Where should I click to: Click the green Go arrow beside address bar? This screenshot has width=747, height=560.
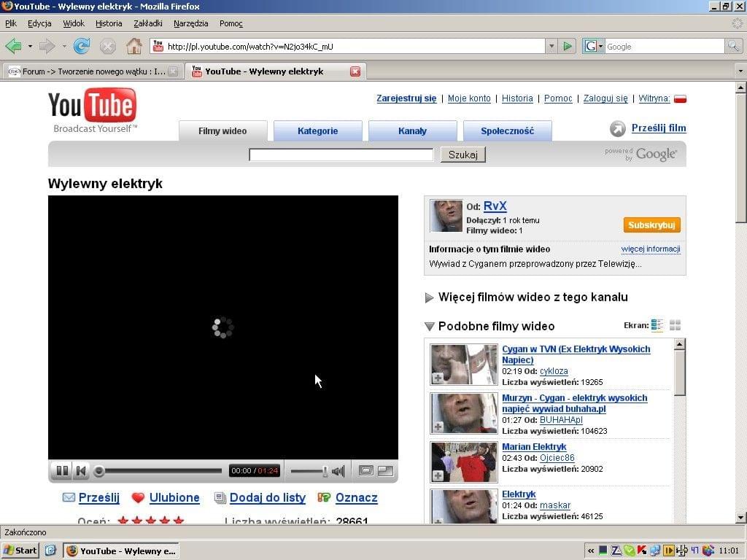click(567, 46)
